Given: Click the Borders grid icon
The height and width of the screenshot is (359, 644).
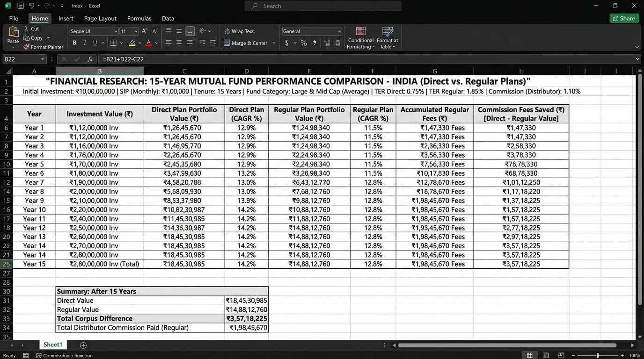Looking at the screenshot, I should (x=113, y=43).
